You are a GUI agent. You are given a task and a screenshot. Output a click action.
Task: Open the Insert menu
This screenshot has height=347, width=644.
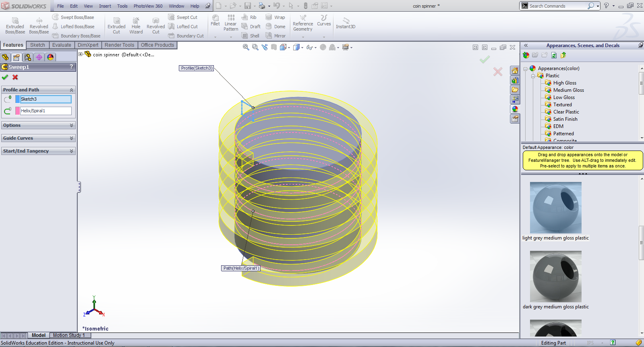pyautogui.click(x=105, y=6)
